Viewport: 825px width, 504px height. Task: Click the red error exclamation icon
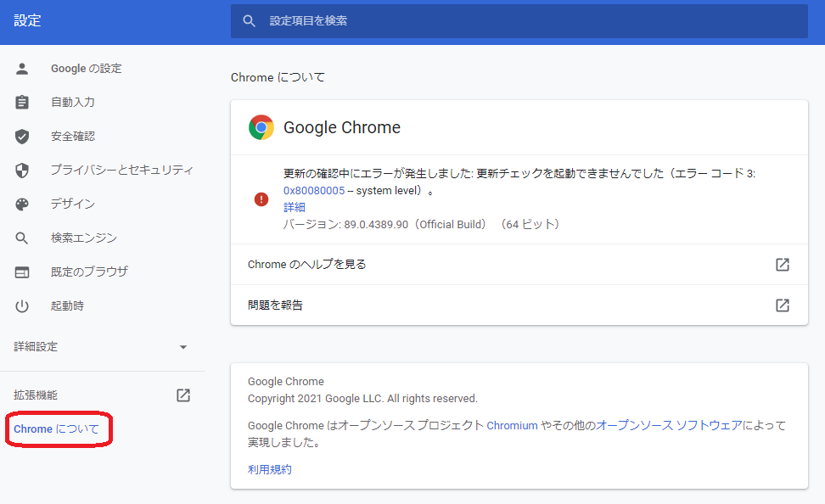pos(261,199)
